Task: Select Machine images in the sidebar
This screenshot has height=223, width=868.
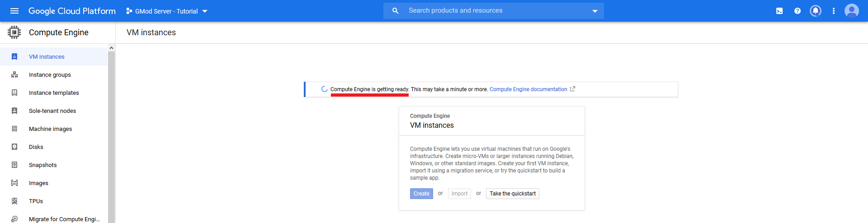Action: [50, 129]
